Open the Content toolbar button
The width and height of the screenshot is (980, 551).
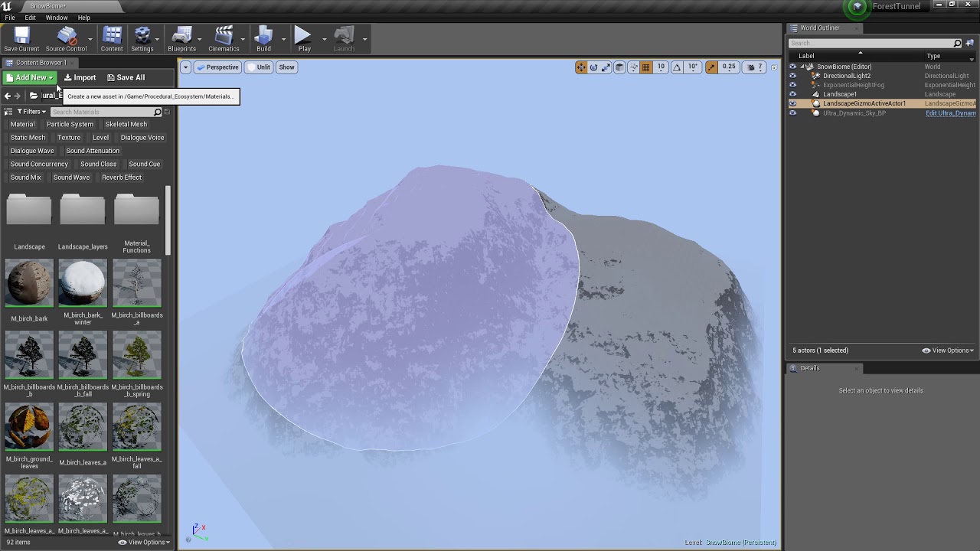pyautogui.click(x=112, y=39)
